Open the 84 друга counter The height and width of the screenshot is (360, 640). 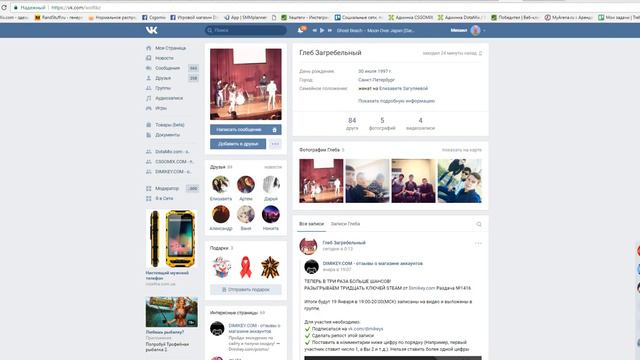point(352,124)
